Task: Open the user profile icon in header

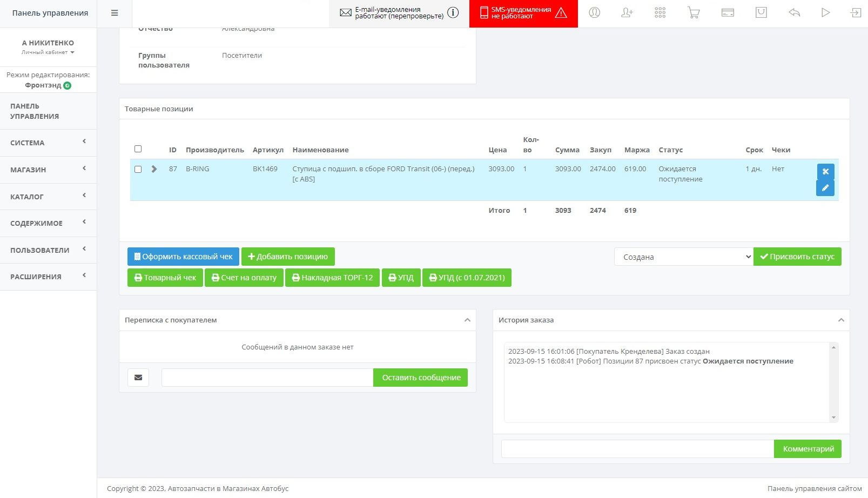Action: 594,13
